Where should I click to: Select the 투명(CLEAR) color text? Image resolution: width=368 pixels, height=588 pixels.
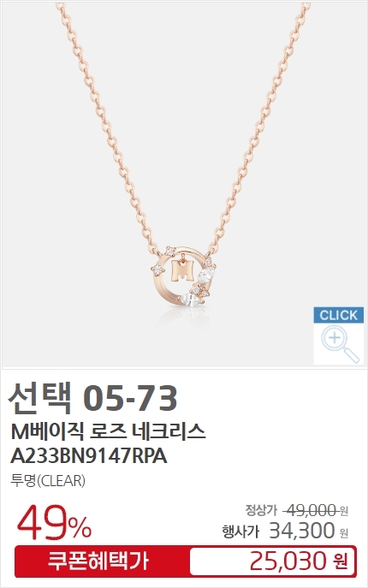click(48, 480)
